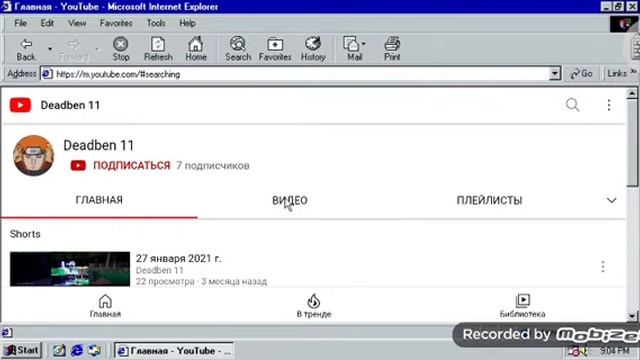This screenshot has width=640, height=360.
Task: Open the Tools menu
Action: tap(156, 23)
